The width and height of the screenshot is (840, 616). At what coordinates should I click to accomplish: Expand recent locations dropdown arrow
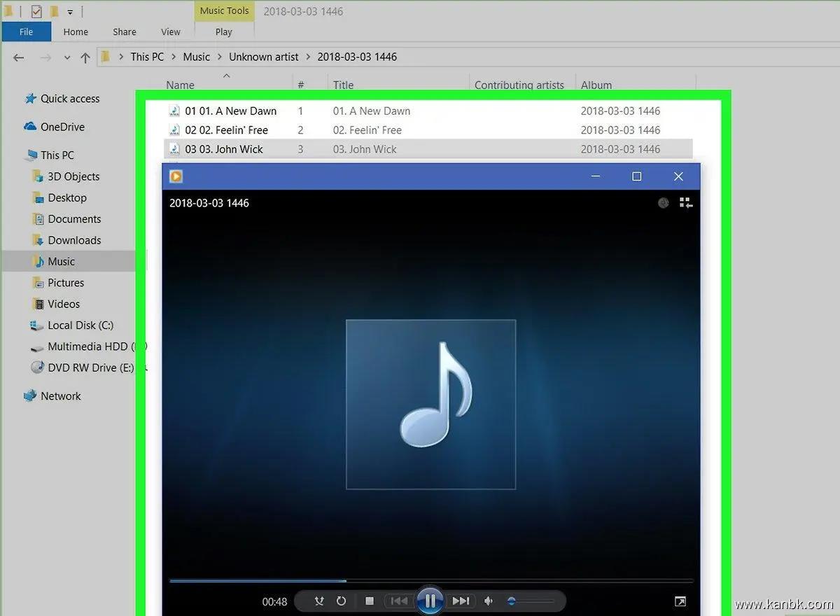[67, 57]
